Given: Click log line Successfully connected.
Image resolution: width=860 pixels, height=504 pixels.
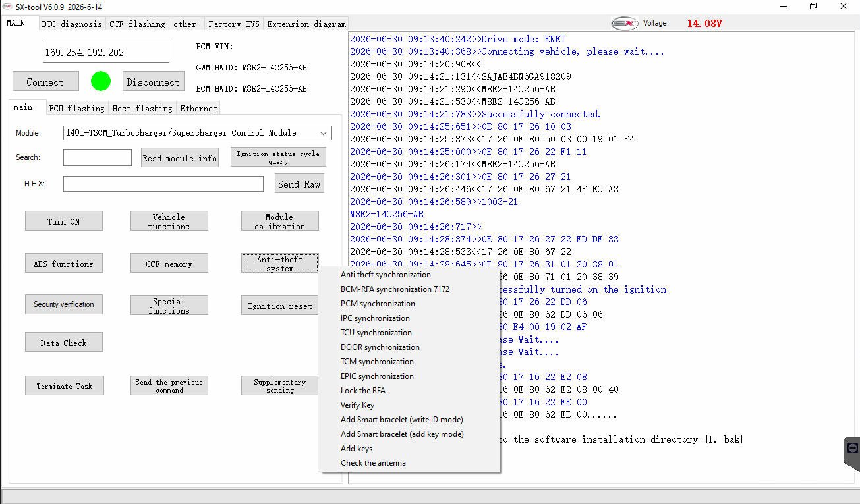Looking at the screenshot, I should pyautogui.click(x=475, y=114).
